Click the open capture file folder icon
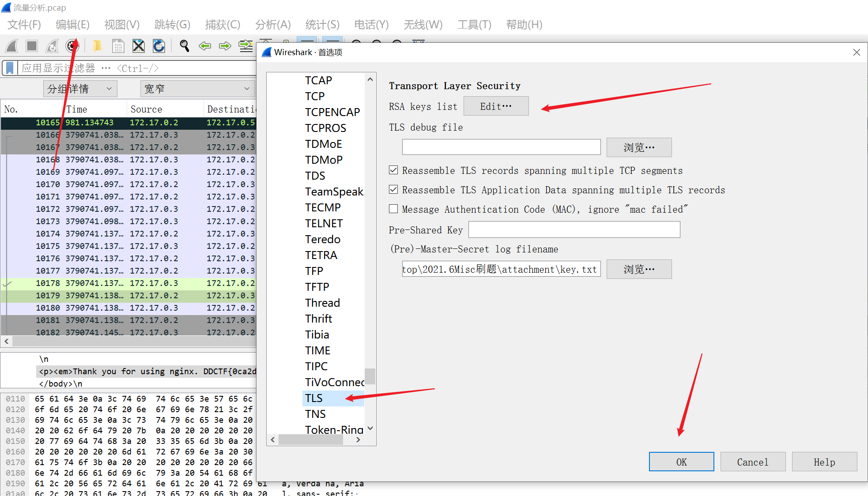This screenshot has width=868, height=496. coord(97,46)
